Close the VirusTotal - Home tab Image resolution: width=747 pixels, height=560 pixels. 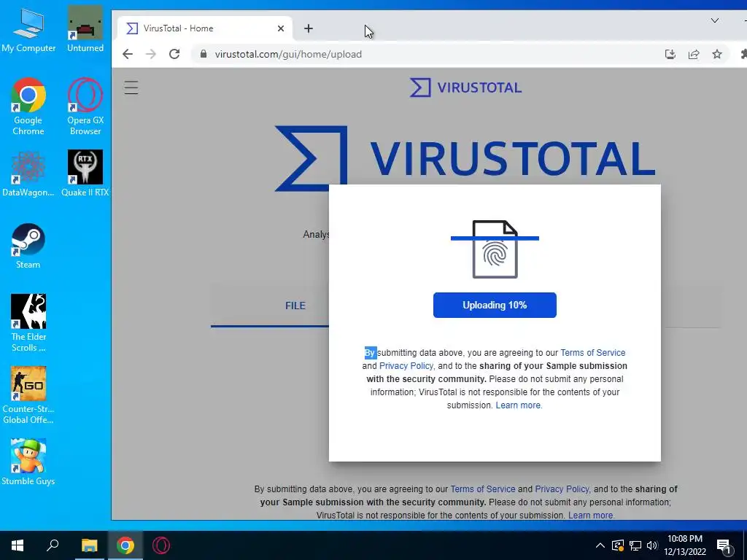pyautogui.click(x=281, y=28)
